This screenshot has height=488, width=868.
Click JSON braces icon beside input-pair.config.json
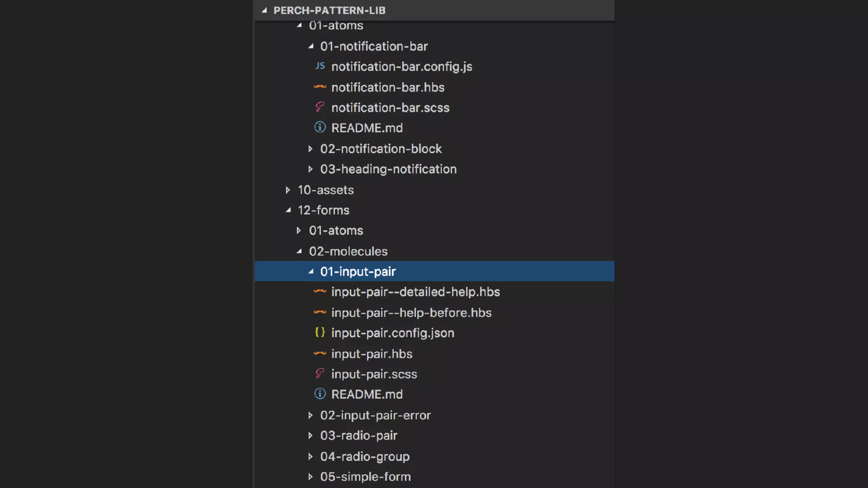click(320, 333)
